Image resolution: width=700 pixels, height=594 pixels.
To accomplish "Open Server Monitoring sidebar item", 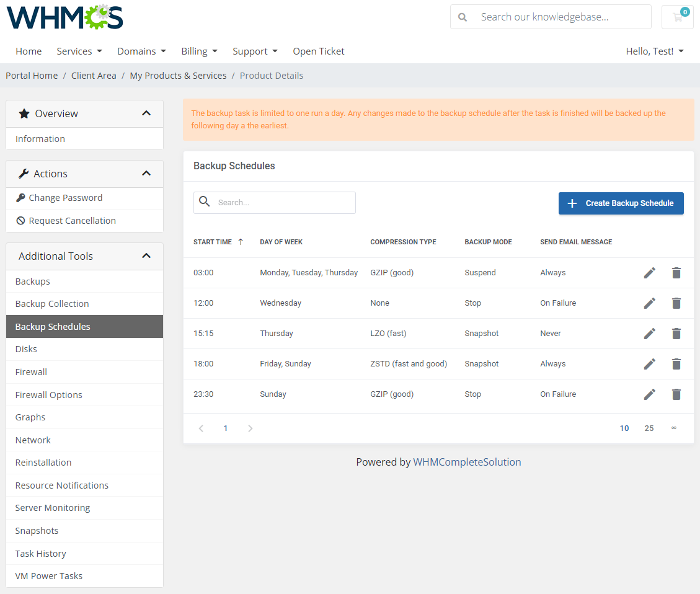I will (85, 508).
